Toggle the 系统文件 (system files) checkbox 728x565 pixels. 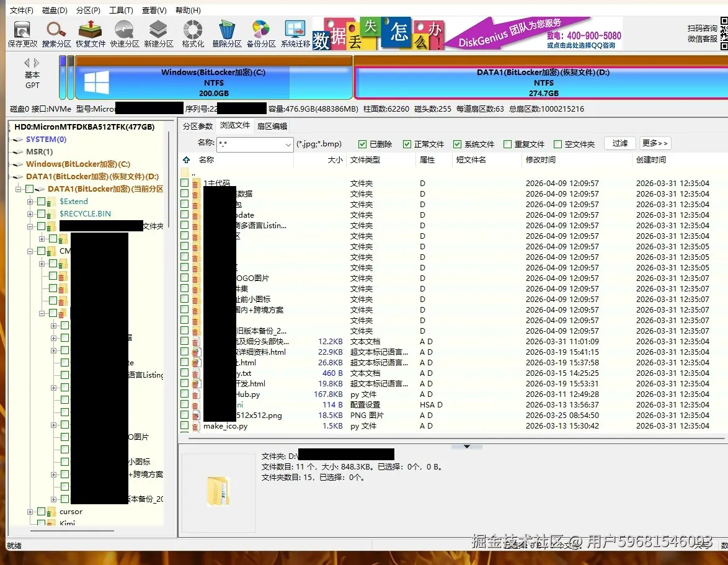[457, 144]
